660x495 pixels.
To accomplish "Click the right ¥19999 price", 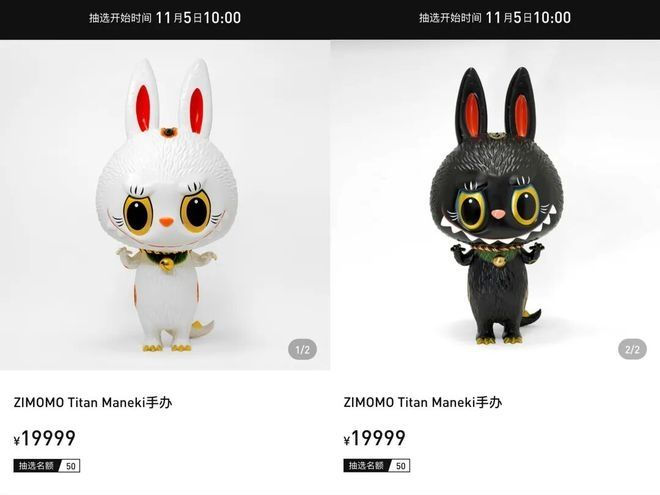I will tap(375, 438).
